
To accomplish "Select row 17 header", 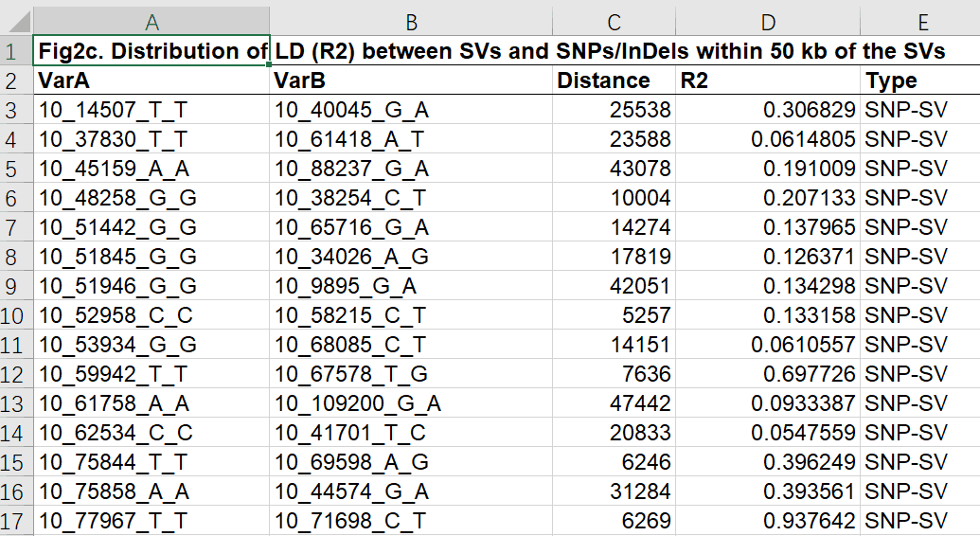I will click(x=16, y=520).
